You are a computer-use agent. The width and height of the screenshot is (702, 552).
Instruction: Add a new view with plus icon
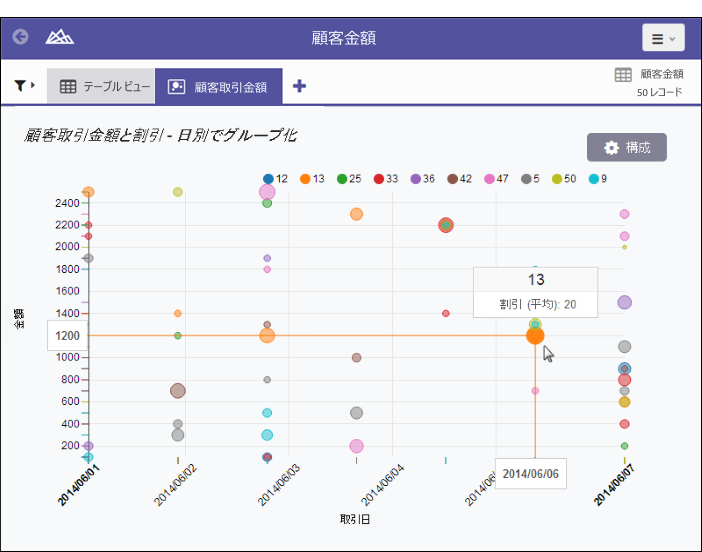click(299, 86)
